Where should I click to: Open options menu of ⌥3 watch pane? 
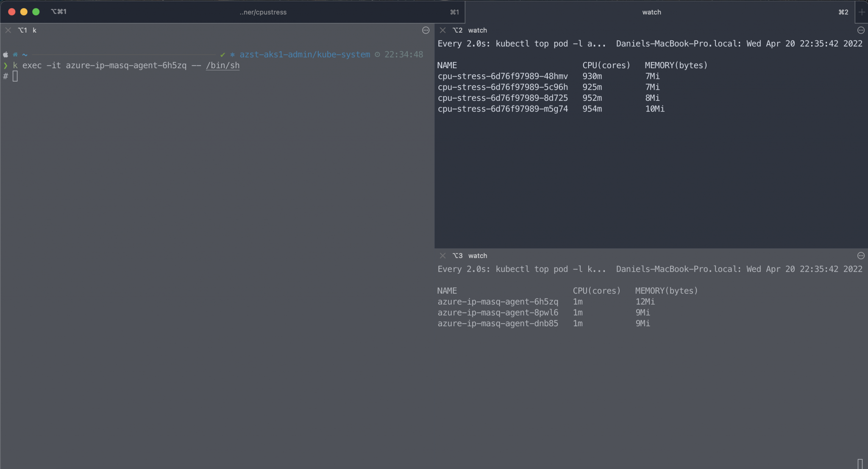[860, 255]
